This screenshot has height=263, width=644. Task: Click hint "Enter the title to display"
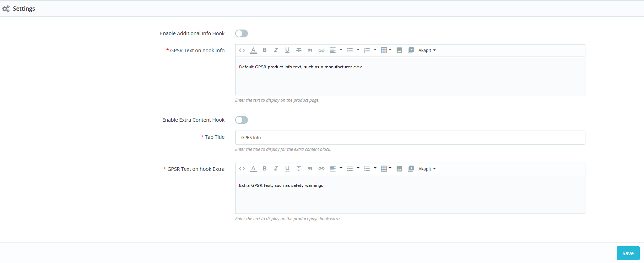click(x=283, y=149)
